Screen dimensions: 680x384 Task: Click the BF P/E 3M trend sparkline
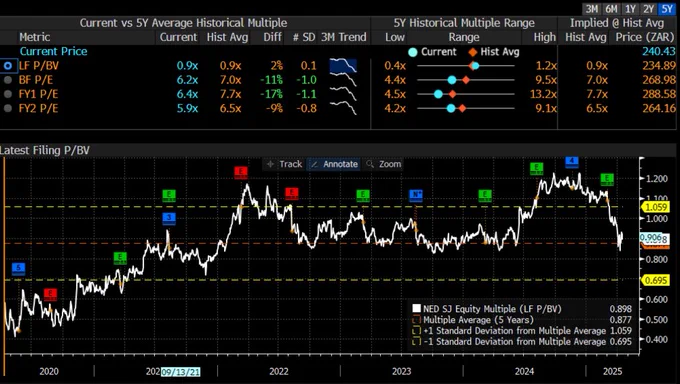click(x=343, y=80)
